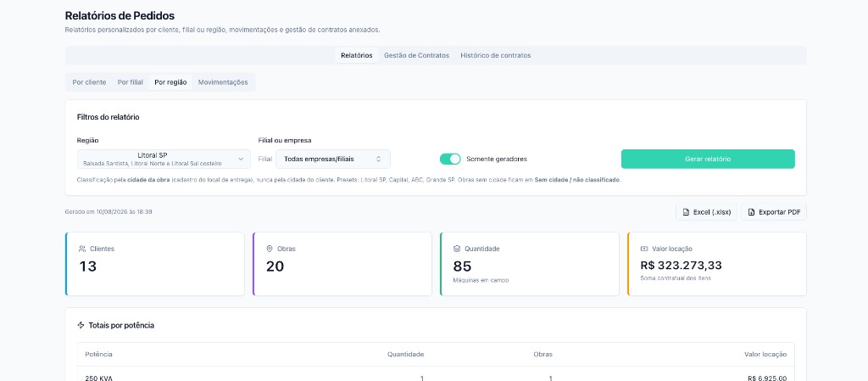This screenshot has height=381, width=868.
Task: Click the Quantidade layers icon
Action: coord(457,249)
